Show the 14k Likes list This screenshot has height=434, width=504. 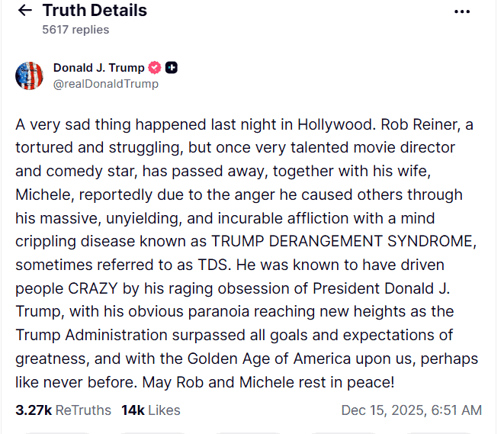click(x=151, y=410)
